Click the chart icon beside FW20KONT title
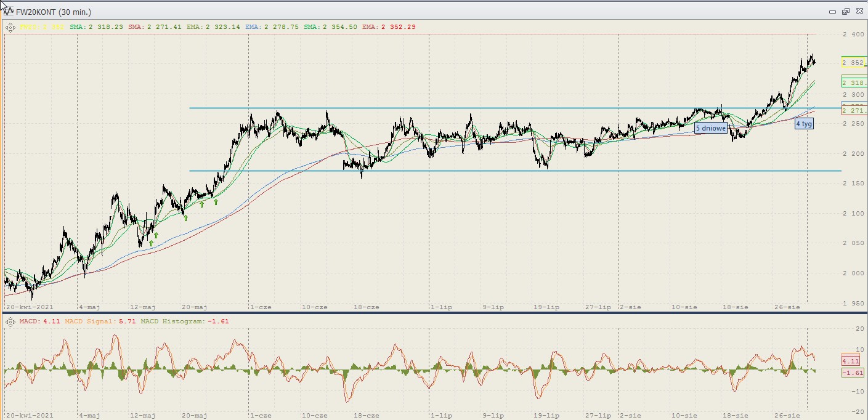This screenshot has height=420, width=868. click(8, 11)
